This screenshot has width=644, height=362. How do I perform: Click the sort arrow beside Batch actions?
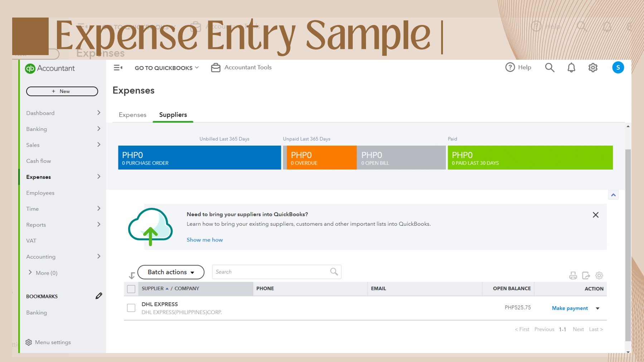click(132, 275)
